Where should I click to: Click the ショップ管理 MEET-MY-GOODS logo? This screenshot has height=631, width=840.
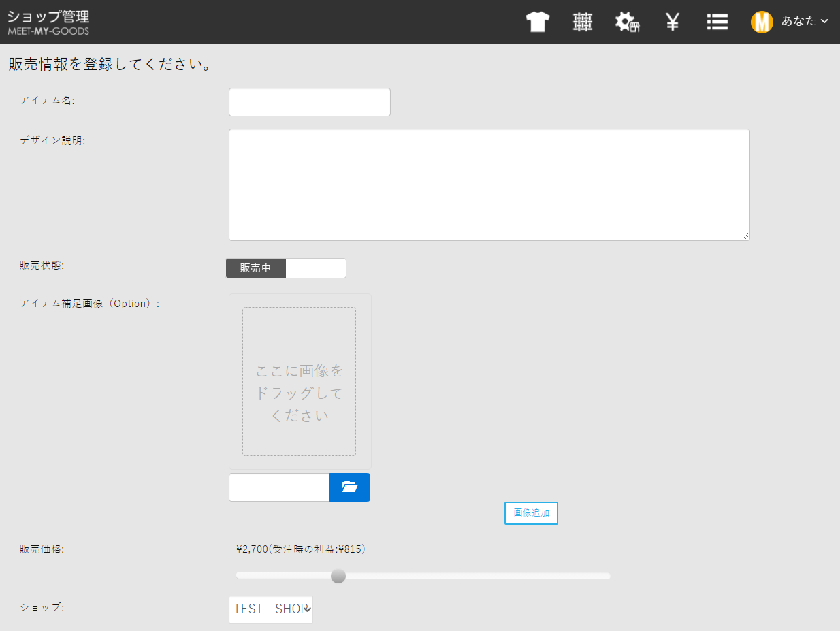coord(48,22)
